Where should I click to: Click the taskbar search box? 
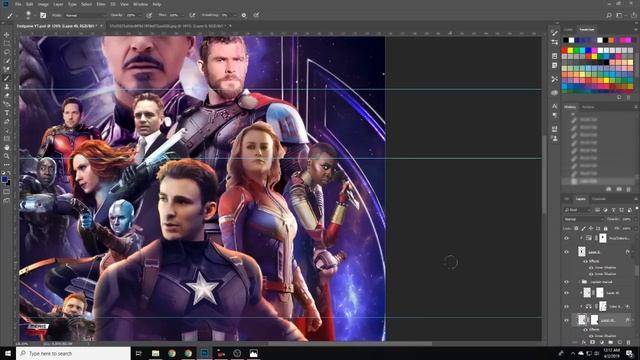pyautogui.click(x=73, y=353)
